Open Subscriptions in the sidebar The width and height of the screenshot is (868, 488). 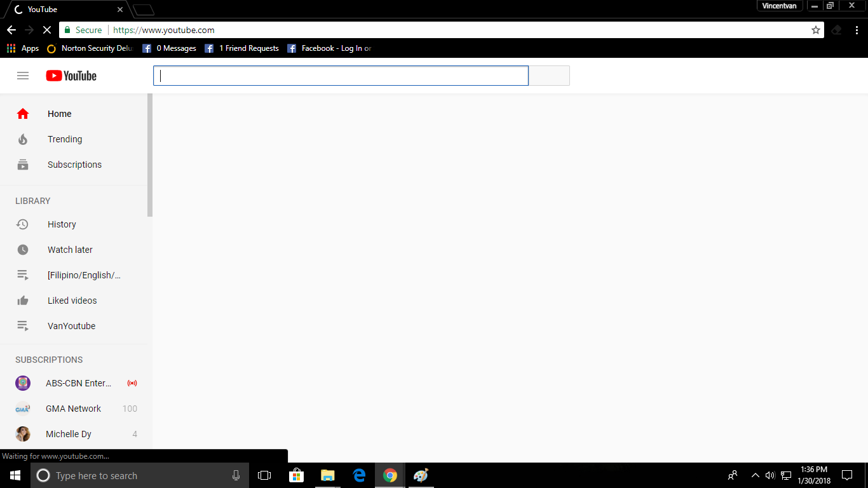(x=74, y=165)
